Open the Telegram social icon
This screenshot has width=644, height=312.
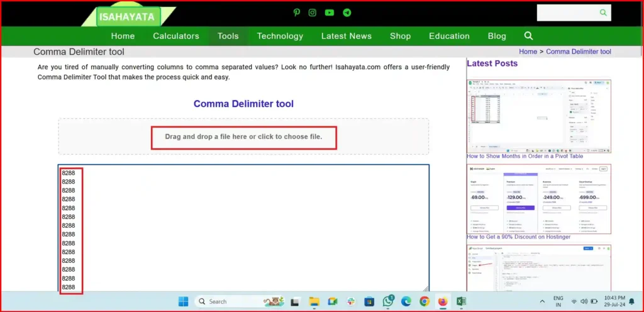(347, 13)
